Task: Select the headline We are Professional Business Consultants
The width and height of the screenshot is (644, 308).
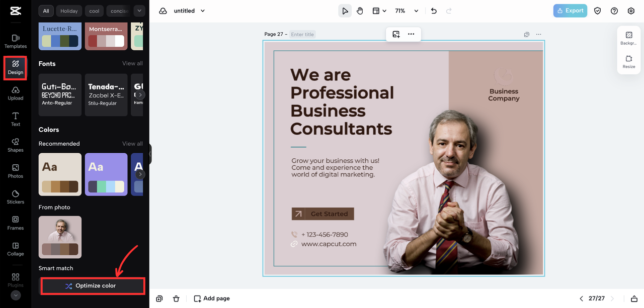Action: [x=342, y=101]
